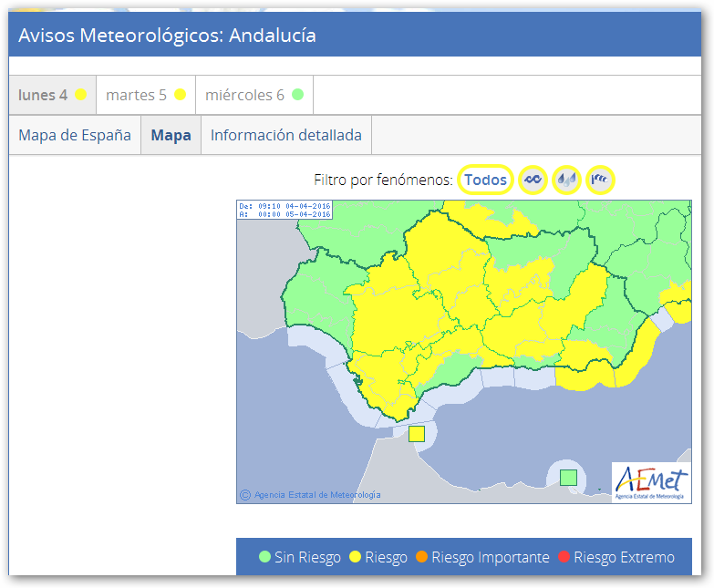Filter warnings by wind windsock icon
714x588 pixels.
[600, 180]
